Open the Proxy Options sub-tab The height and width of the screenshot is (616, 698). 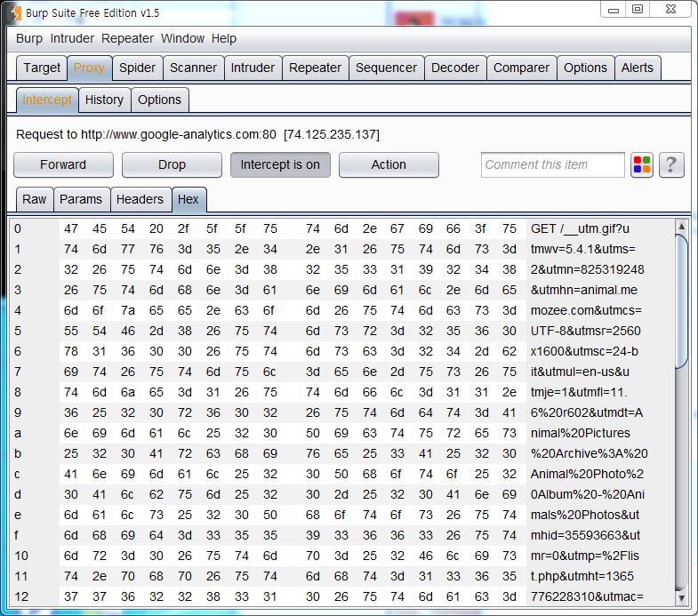click(159, 100)
